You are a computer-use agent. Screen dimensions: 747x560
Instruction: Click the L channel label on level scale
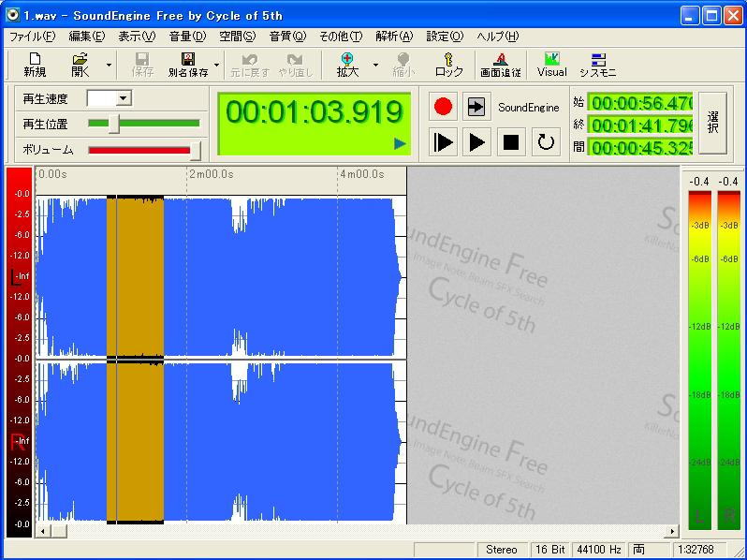(x=16, y=277)
